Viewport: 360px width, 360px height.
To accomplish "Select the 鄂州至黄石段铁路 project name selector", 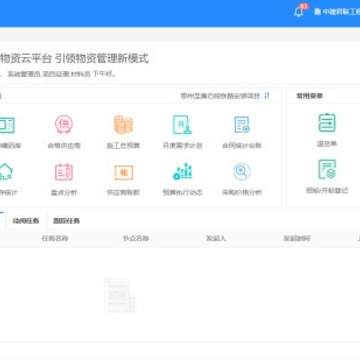I will [x=220, y=96].
